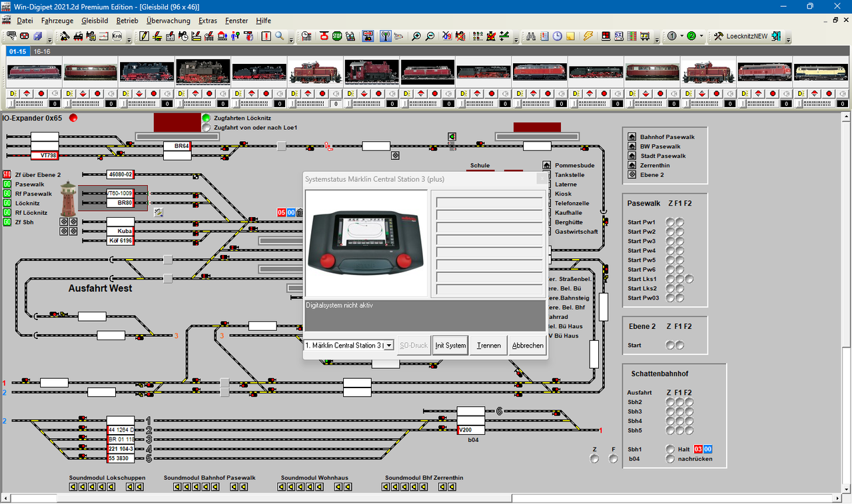Open the Fahrzeuge menu
The width and height of the screenshot is (852, 504).
point(57,21)
